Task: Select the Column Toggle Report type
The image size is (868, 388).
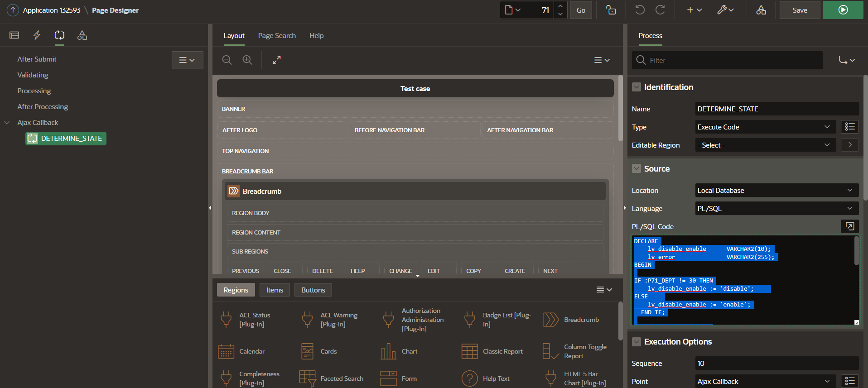Action: (575, 351)
